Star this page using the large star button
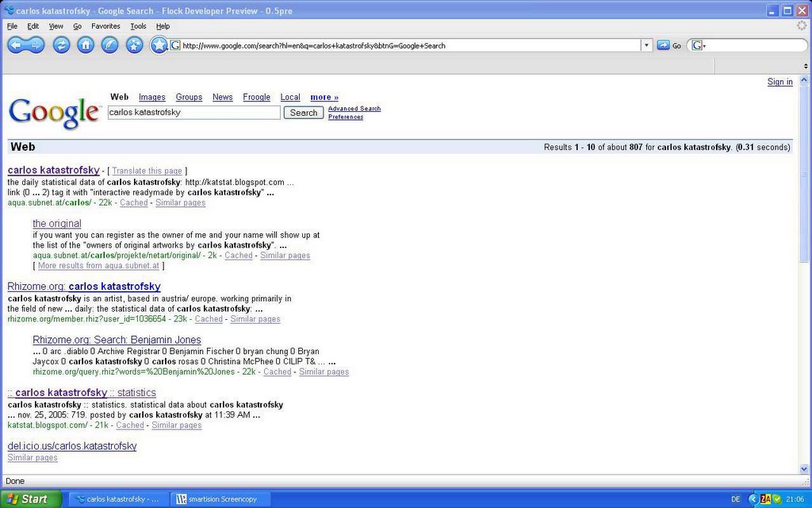812x508 pixels. click(159, 45)
